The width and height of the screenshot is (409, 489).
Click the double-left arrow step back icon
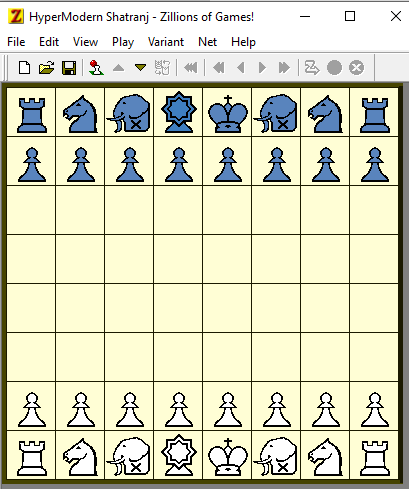219,68
